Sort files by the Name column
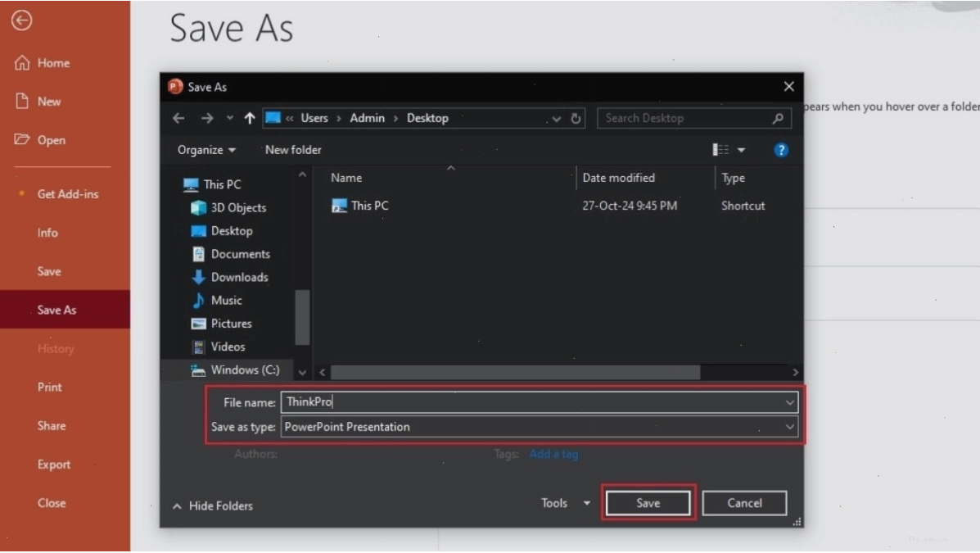The image size is (980, 553). (346, 179)
